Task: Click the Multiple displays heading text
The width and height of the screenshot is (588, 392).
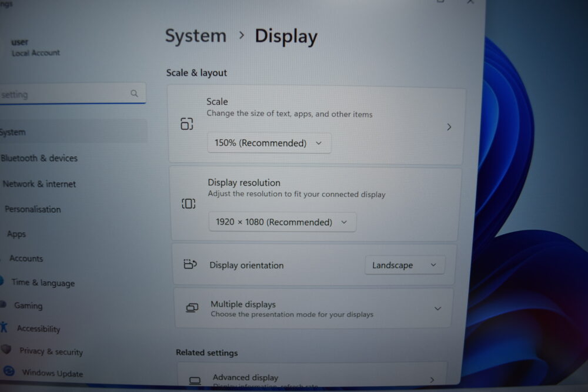Action: tap(243, 304)
